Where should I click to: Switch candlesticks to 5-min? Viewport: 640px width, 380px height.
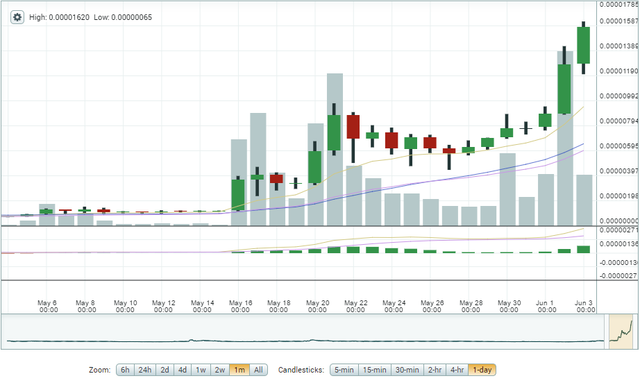click(x=344, y=370)
